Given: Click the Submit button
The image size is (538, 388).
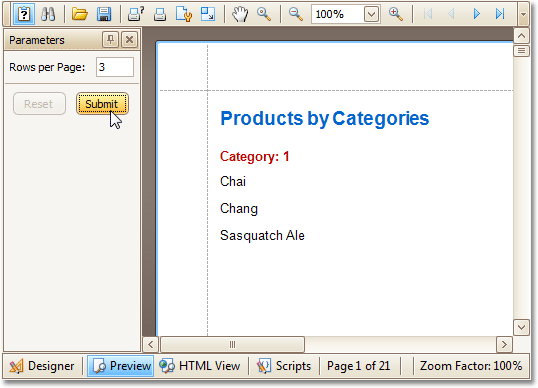Looking at the screenshot, I should pos(102,104).
